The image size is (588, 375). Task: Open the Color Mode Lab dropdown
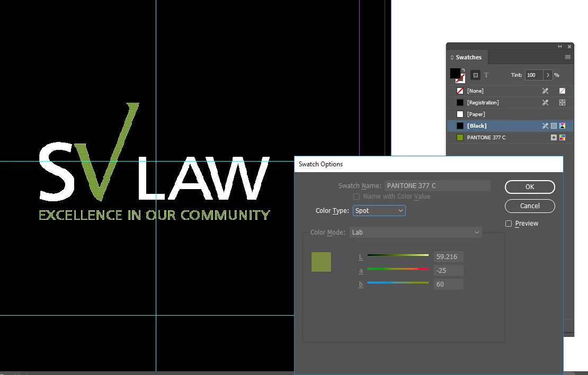[x=415, y=233]
